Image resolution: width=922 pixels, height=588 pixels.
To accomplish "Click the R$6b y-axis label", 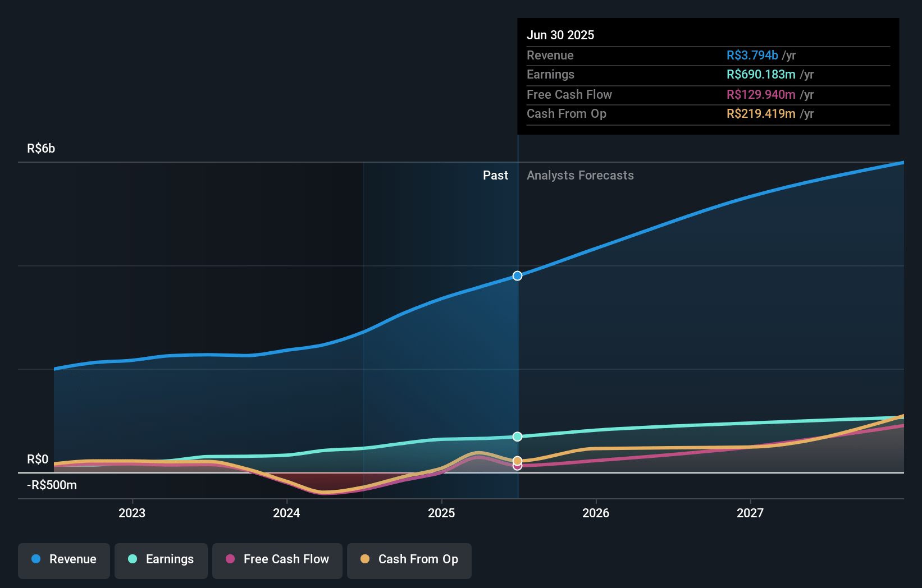I will 41,149.
